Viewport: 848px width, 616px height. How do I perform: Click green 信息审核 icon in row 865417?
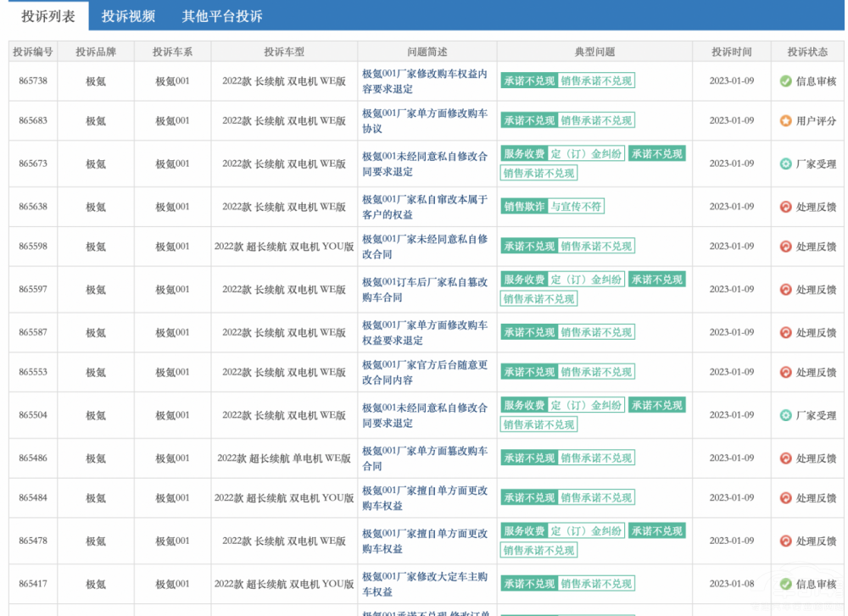[785, 584]
